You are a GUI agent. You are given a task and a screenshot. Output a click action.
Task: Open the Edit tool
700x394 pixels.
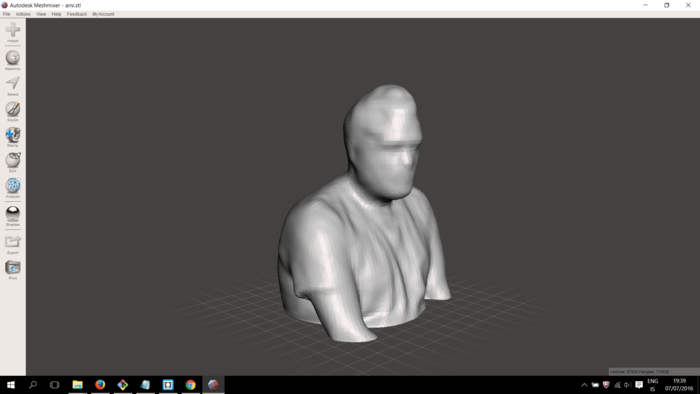(x=12, y=160)
